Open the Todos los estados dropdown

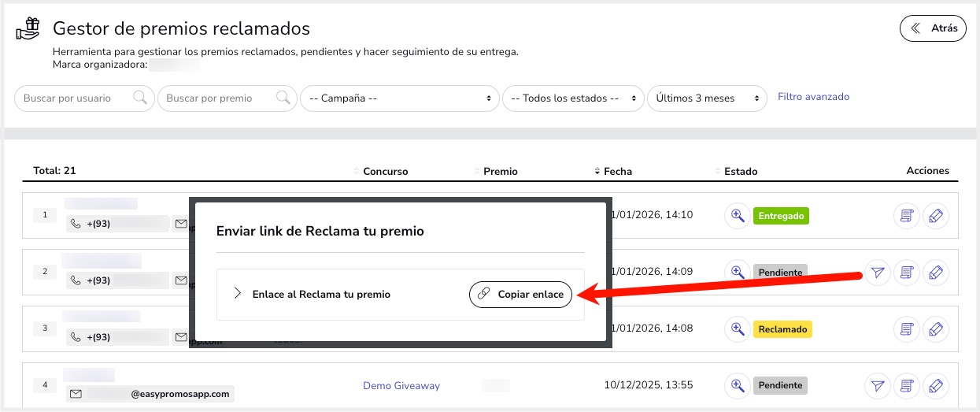pos(572,98)
